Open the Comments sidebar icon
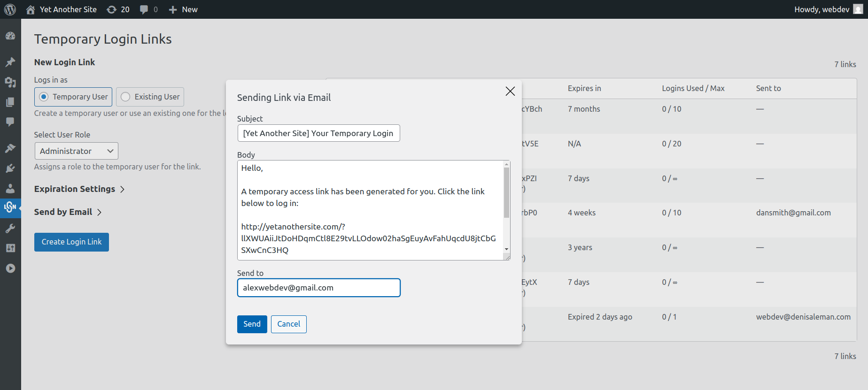Viewport: 868px width, 390px height. coord(10,122)
